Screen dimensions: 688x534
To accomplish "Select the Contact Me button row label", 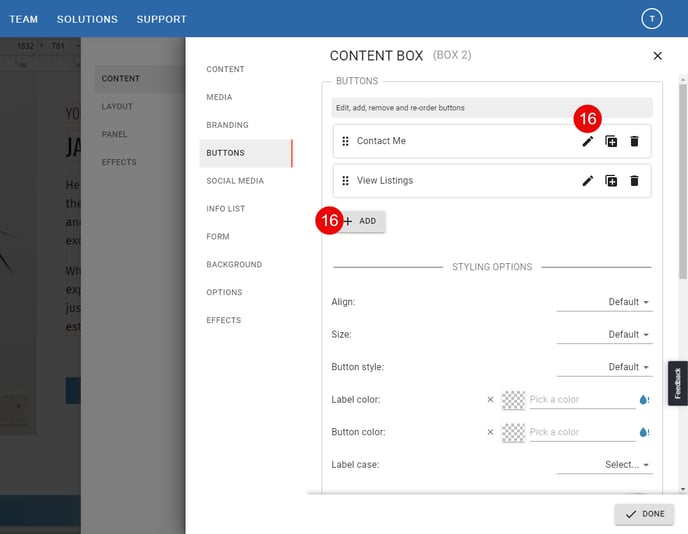I will [x=381, y=141].
